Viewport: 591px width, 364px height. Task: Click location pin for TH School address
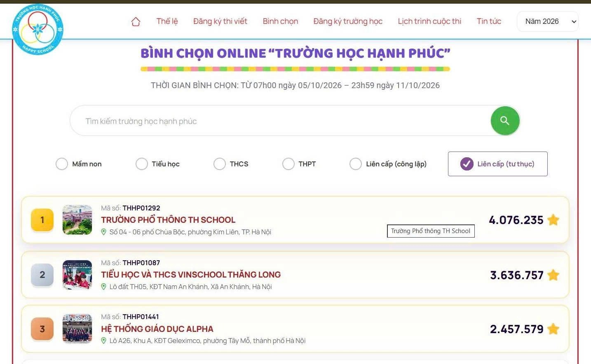[x=104, y=232]
